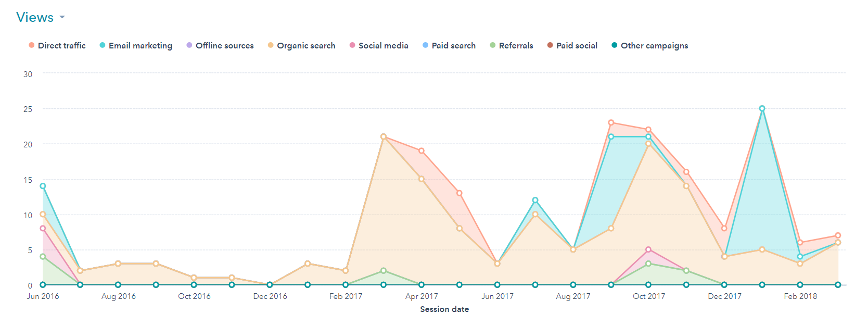Select the Direct traffic point at 23
Screen dimensions: 868x326
(611, 123)
